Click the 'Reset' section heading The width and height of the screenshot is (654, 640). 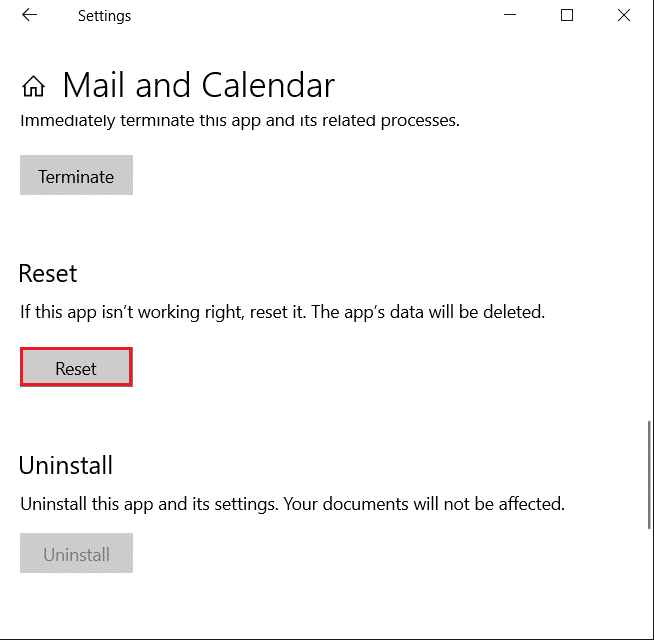[x=48, y=274]
